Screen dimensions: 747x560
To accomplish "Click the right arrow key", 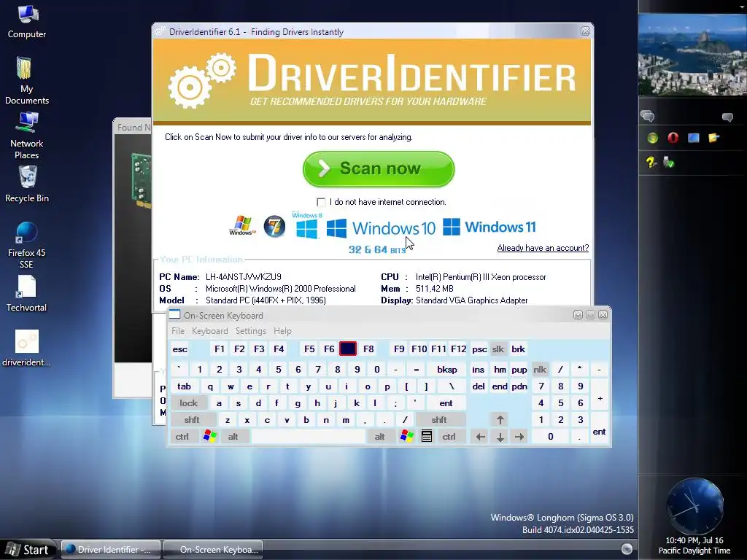I will point(519,437).
